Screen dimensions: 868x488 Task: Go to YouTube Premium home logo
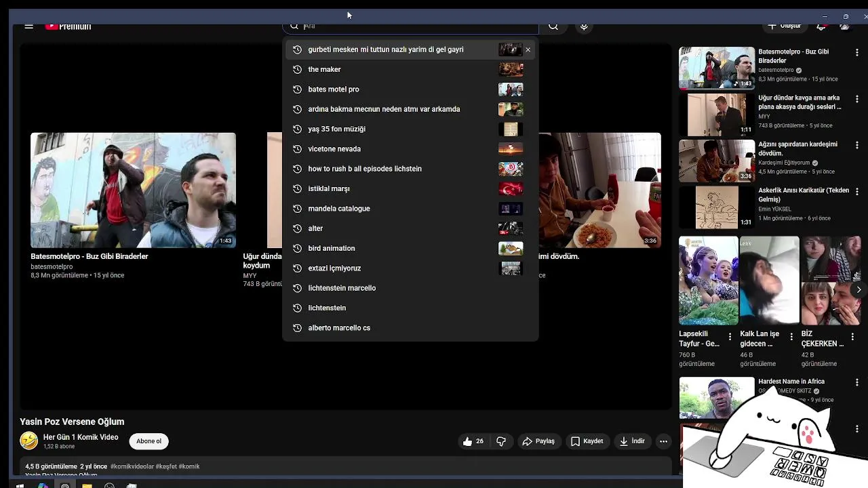[x=68, y=26]
